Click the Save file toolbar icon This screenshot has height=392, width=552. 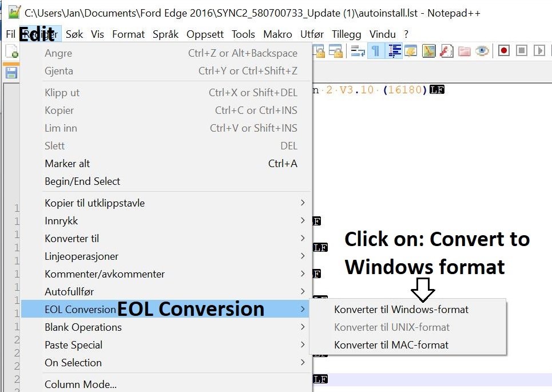(11, 73)
